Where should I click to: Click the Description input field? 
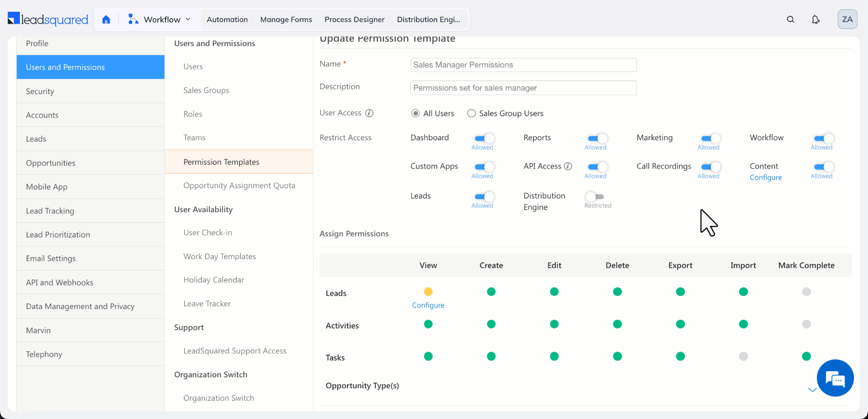[524, 88]
